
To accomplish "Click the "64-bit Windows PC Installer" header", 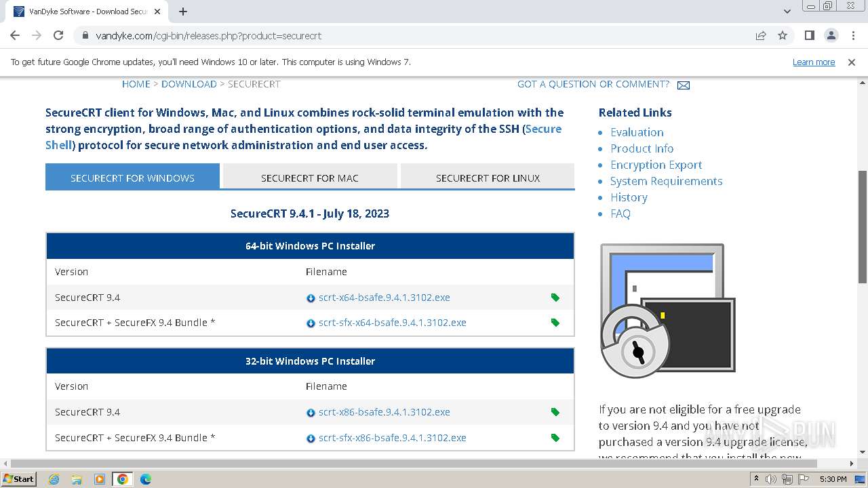I will pos(310,246).
